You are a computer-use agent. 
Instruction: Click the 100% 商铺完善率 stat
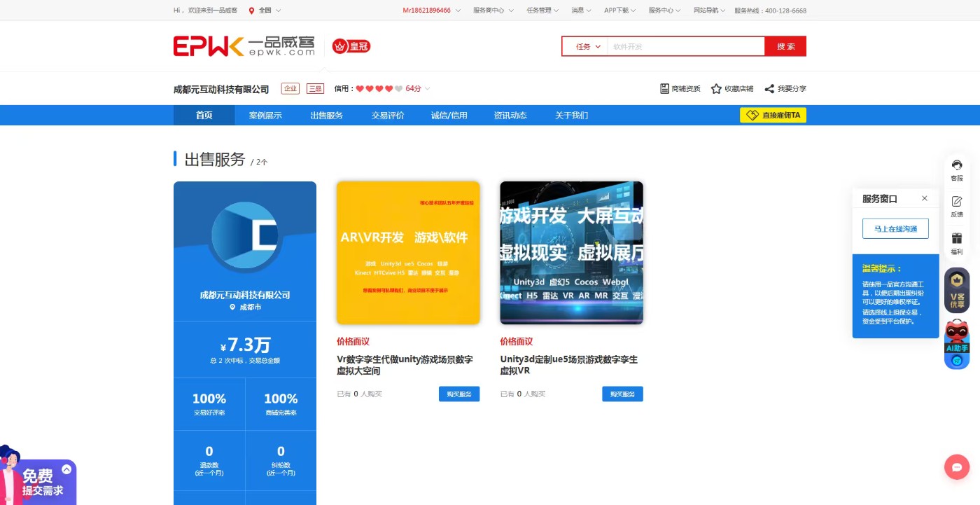click(x=281, y=404)
